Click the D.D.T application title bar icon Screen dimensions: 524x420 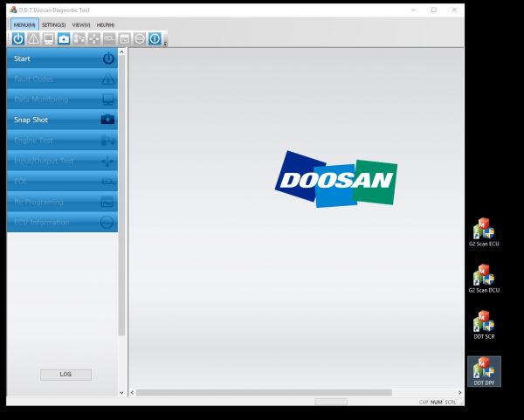pos(13,10)
